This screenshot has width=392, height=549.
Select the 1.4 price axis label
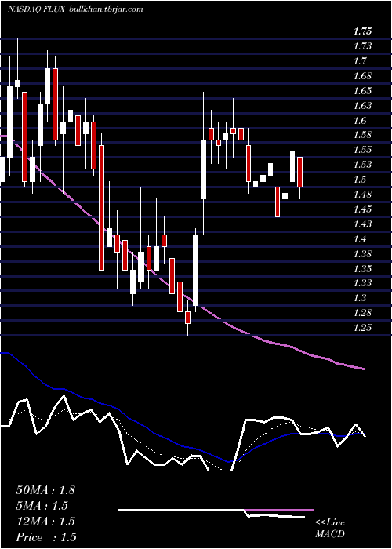(360, 239)
